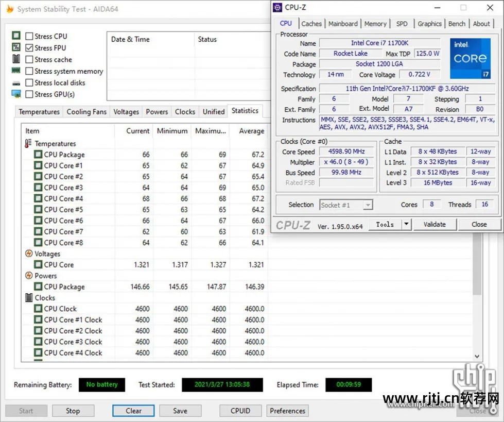Click the Date & Time log column header
The height and width of the screenshot is (422, 504).
pos(151,39)
